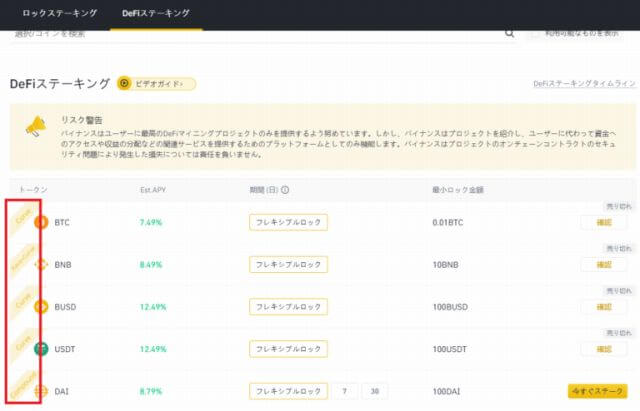This screenshot has width=640, height=411.
Task: Click 確認 button in the BNB row
Action: (604, 264)
